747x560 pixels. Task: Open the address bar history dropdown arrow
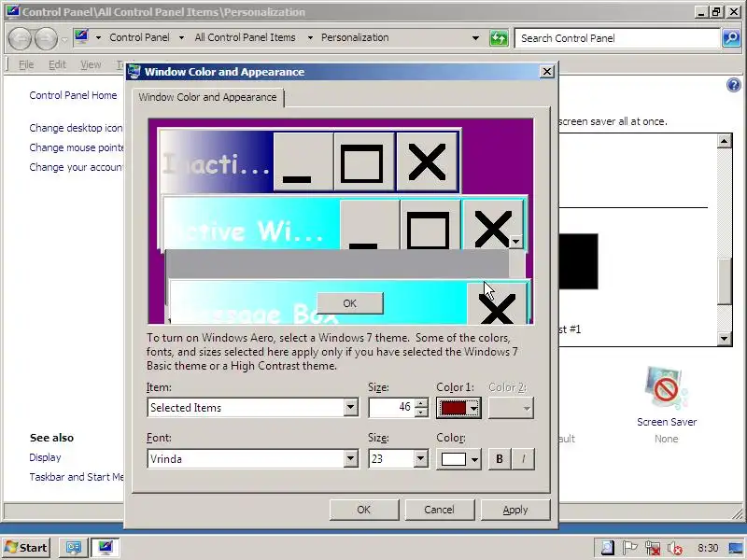(475, 38)
